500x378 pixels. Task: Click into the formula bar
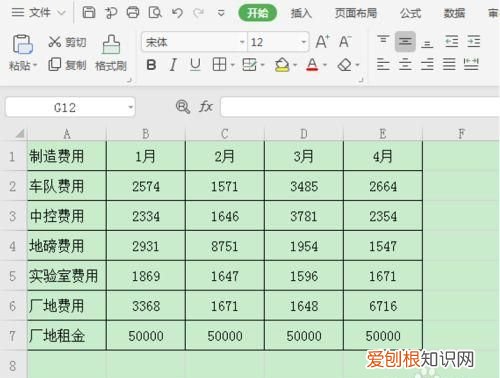click(360, 107)
